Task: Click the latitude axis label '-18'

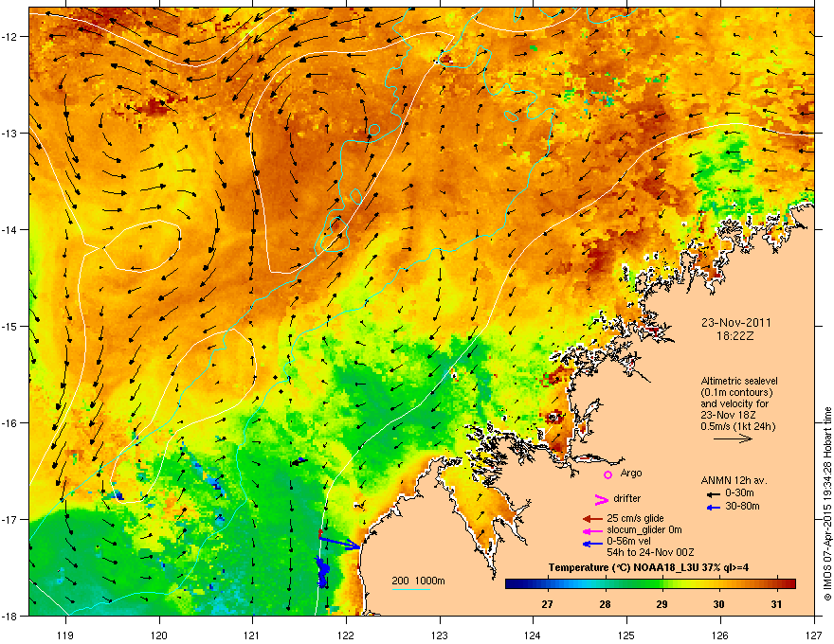Action: click(10, 616)
